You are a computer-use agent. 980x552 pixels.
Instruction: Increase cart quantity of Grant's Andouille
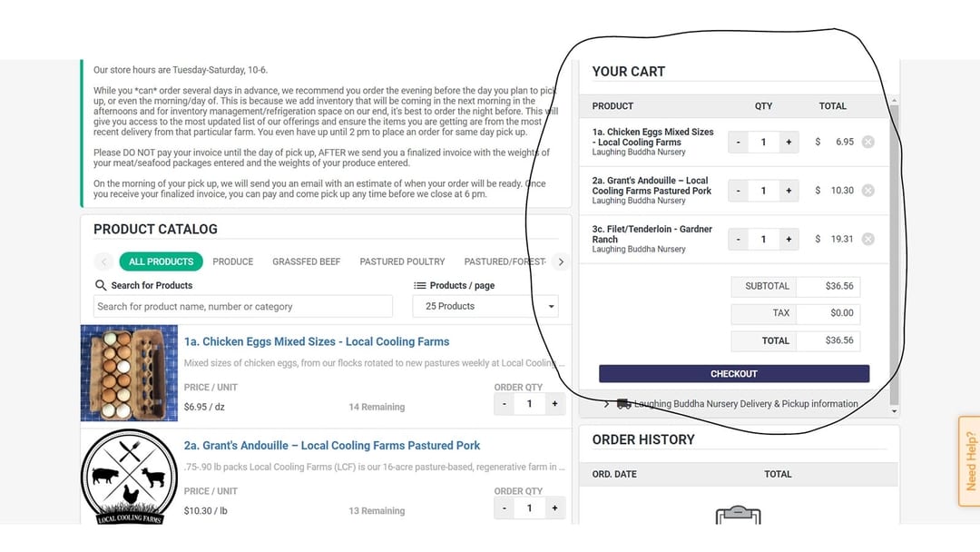click(x=789, y=191)
